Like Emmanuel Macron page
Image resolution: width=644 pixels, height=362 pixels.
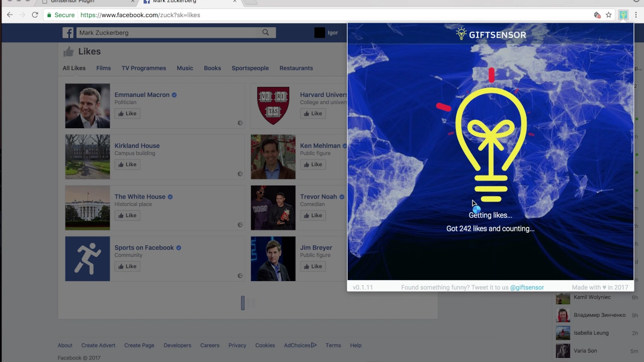[127, 114]
